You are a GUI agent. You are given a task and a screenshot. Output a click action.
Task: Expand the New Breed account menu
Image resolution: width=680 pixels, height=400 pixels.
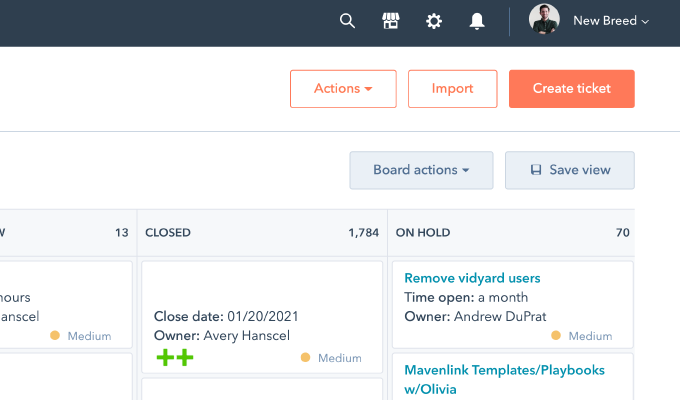coord(611,21)
